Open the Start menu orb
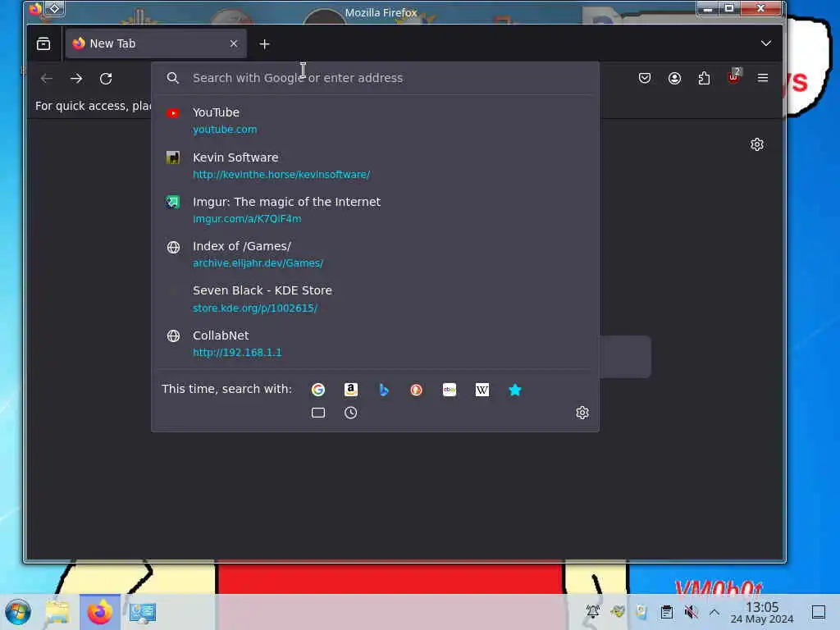This screenshot has height=630, width=840. (x=18, y=612)
